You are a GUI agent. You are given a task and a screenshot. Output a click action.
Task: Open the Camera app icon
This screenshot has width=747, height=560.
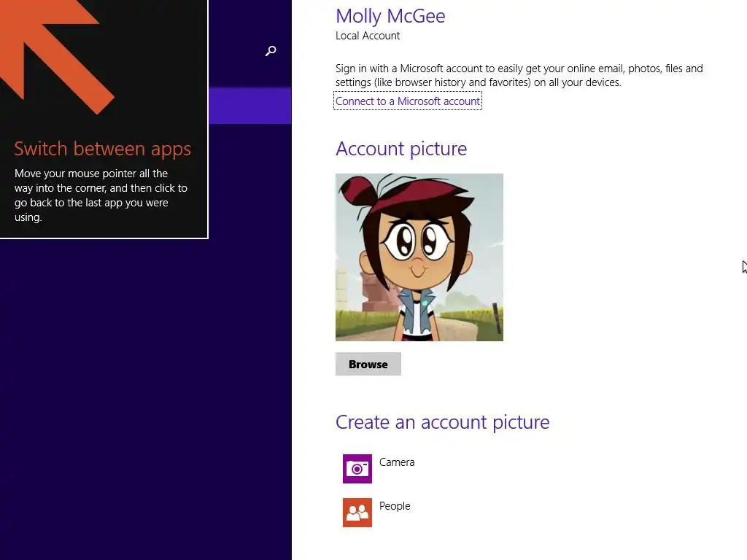pyautogui.click(x=357, y=469)
